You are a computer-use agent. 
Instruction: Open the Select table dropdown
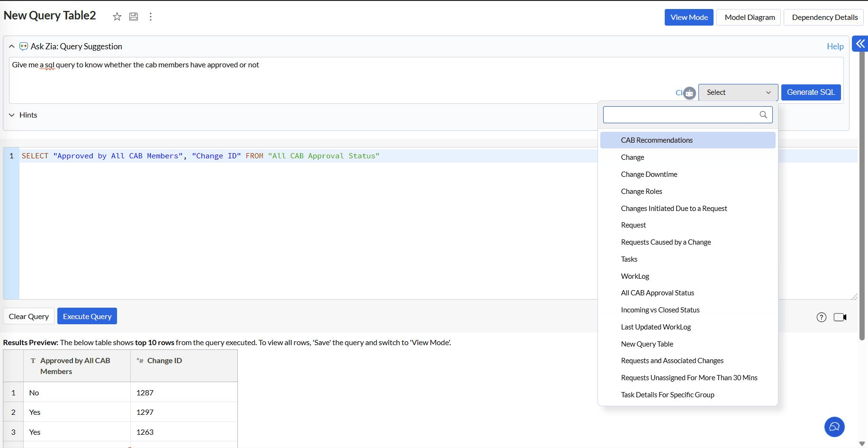click(x=738, y=92)
